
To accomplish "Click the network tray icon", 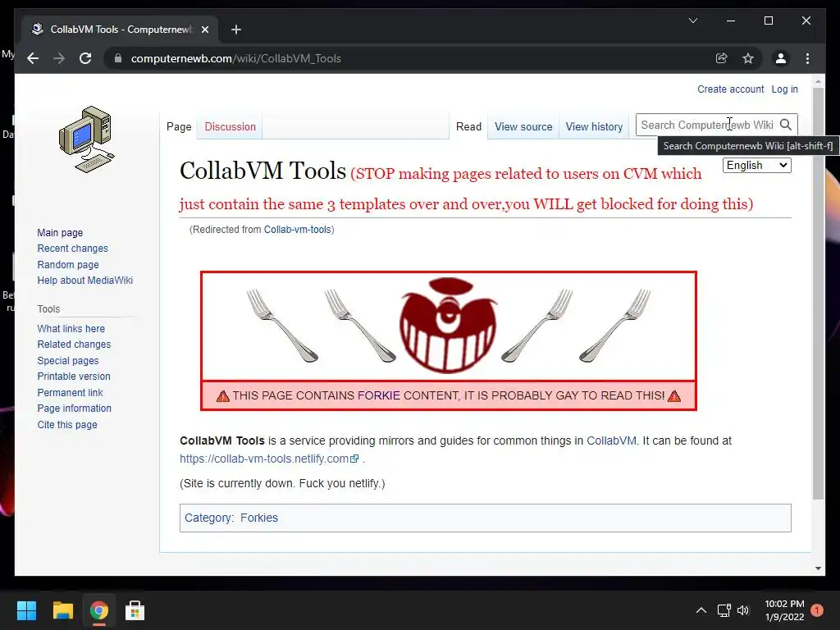I will (724, 610).
